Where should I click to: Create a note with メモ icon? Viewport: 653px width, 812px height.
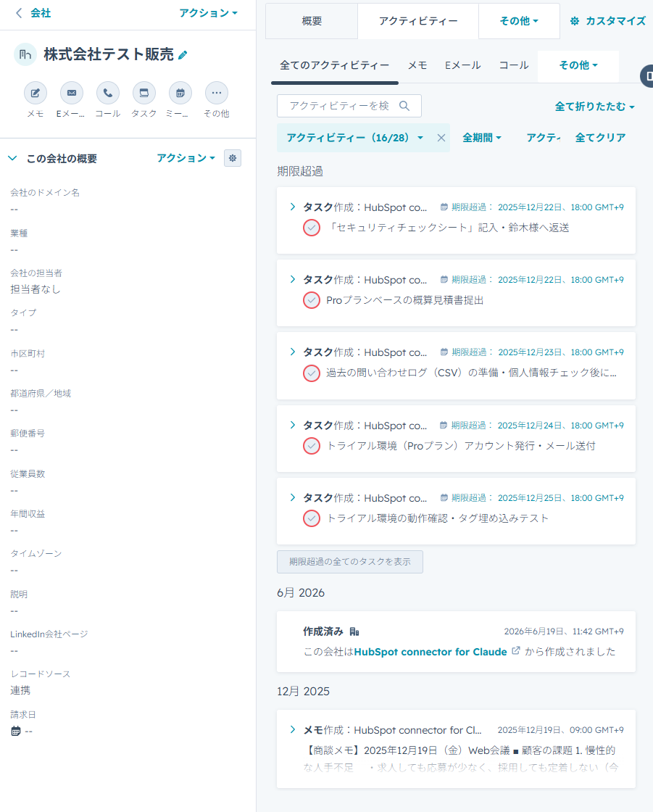(36, 94)
